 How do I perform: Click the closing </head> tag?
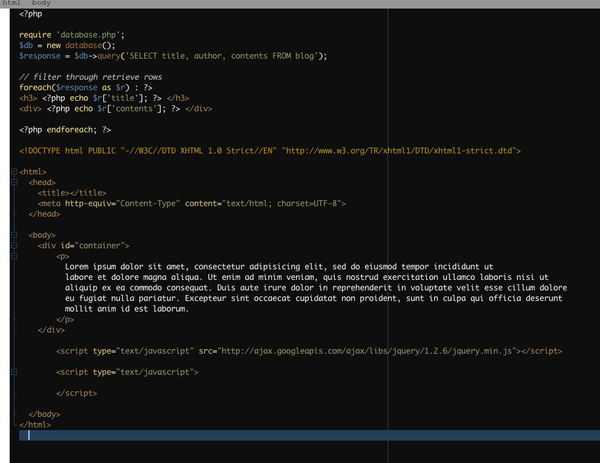(x=44, y=214)
